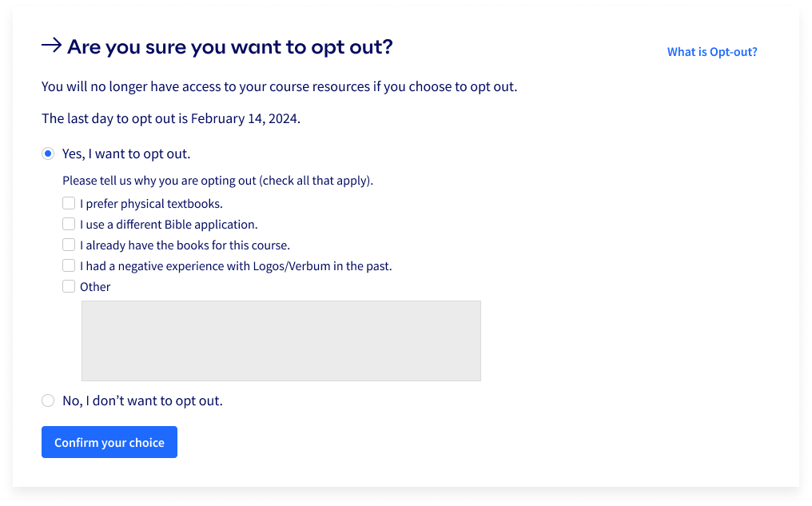Focus the Other reason text area
The height and width of the screenshot is (506, 812).
[281, 341]
